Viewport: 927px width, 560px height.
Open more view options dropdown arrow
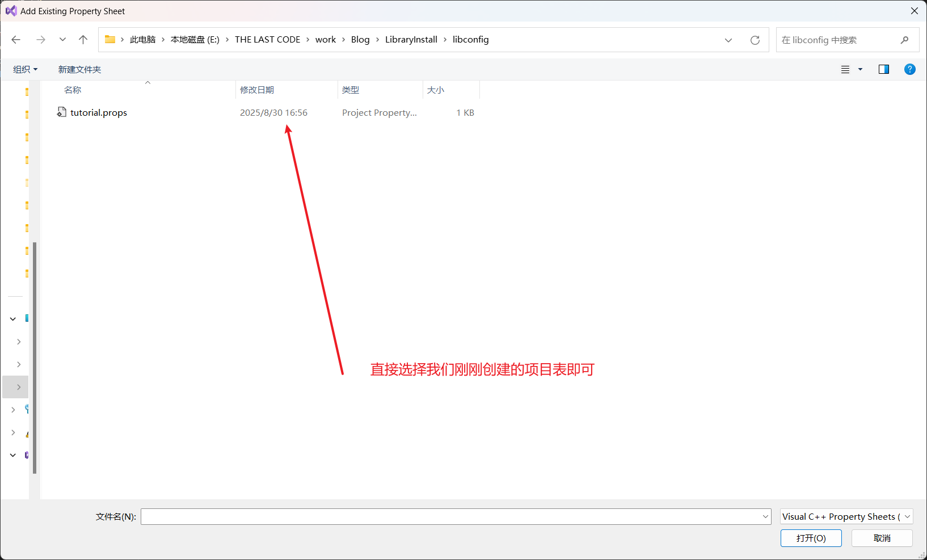[860, 69]
